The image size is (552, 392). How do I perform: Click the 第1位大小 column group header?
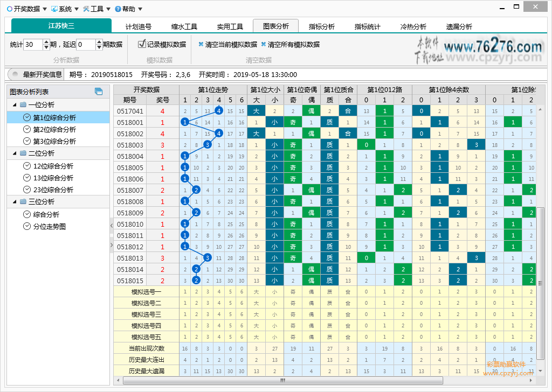pyautogui.click(x=265, y=89)
